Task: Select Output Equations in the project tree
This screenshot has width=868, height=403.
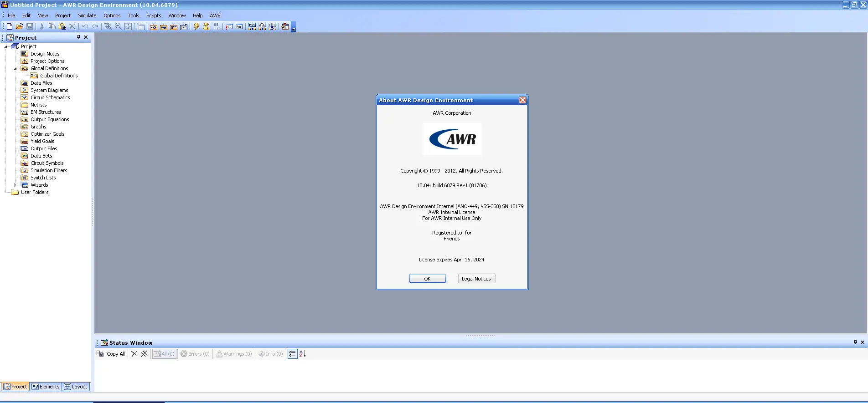Action: click(50, 119)
